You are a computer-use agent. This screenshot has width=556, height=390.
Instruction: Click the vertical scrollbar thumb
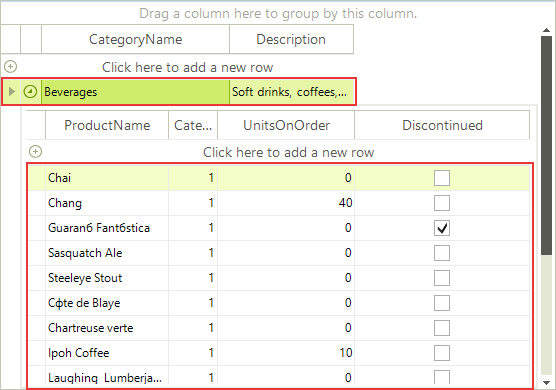pos(546,145)
